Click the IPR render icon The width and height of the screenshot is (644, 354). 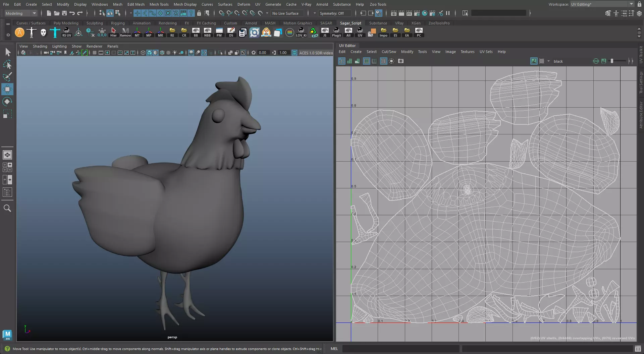pyautogui.click(x=409, y=13)
